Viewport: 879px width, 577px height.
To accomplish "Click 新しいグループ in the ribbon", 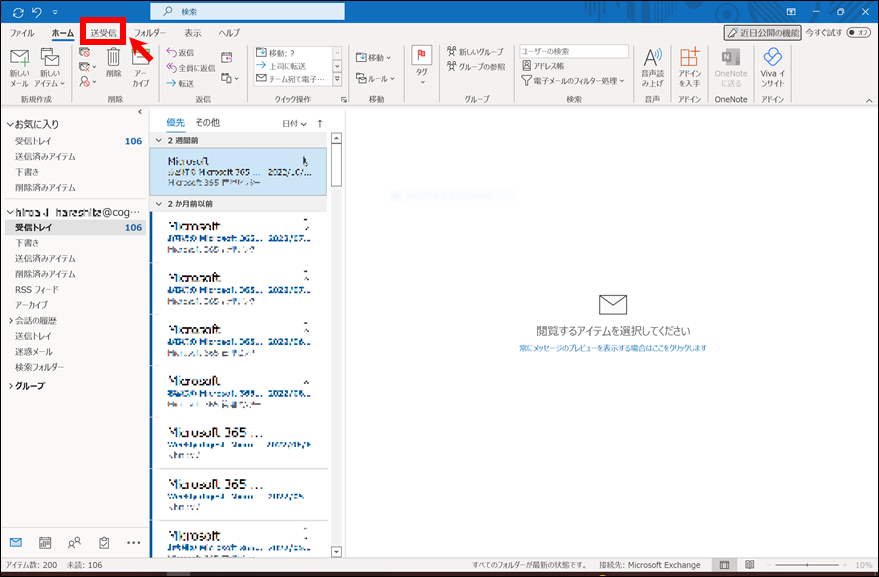I will (x=475, y=52).
